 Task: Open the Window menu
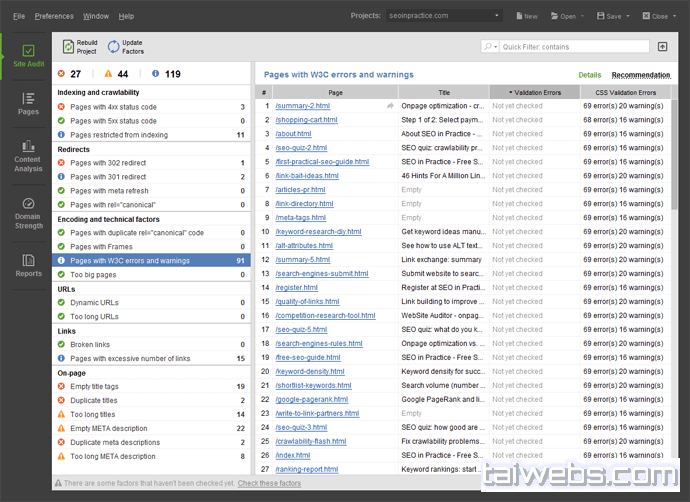(x=96, y=16)
